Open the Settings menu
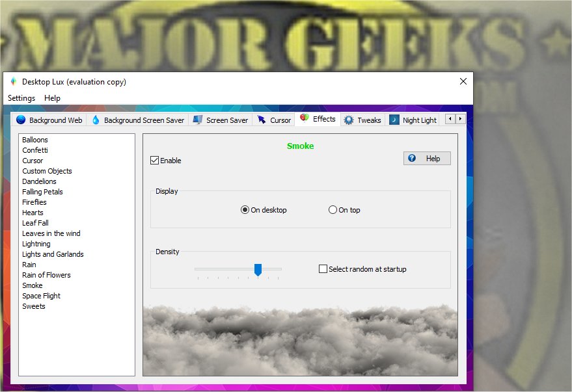Screen dimensions: 572x392 pos(21,98)
